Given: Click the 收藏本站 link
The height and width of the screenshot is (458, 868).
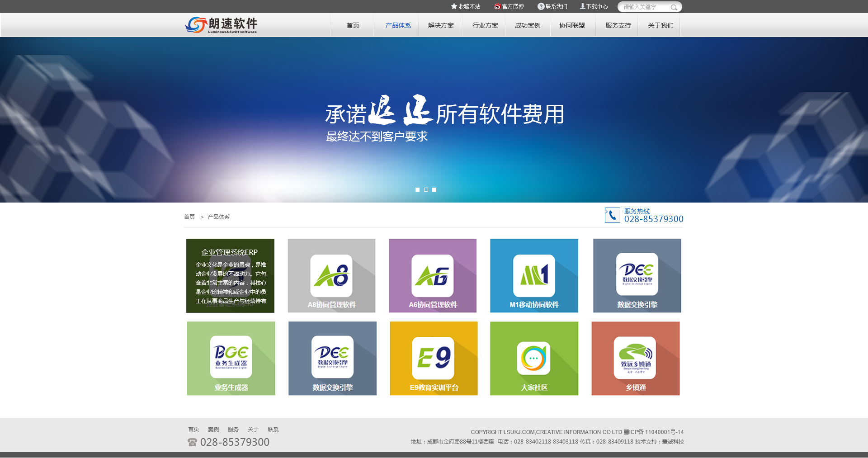Looking at the screenshot, I should click(469, 6).
